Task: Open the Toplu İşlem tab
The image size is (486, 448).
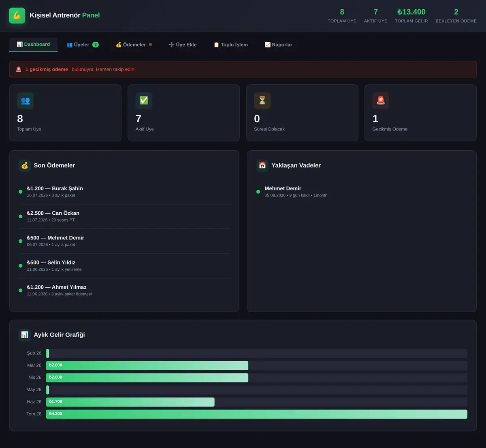Action: (x=231, y=45)
